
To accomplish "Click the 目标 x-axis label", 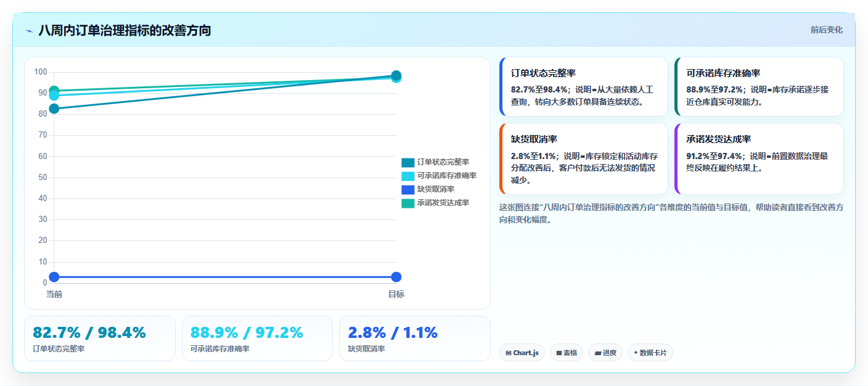I will point(396,294).
